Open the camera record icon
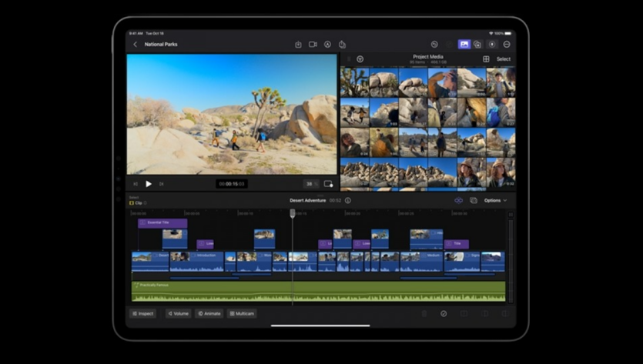The image size is (643, 364). (313, 45)
